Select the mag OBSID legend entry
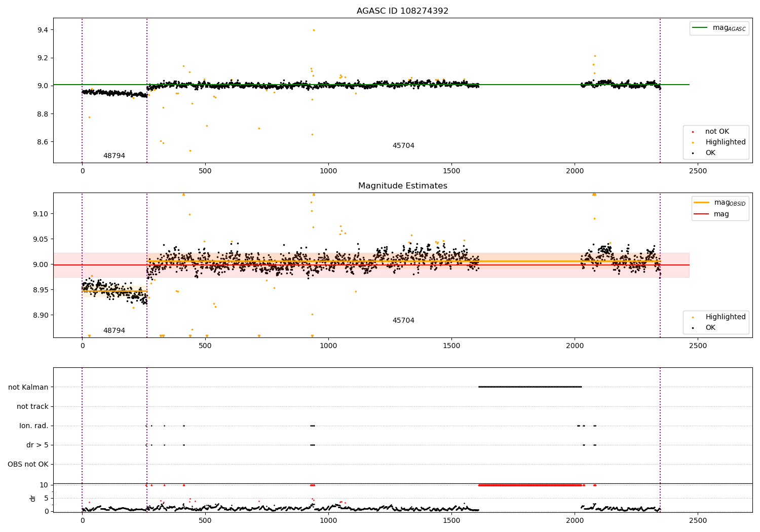Image resolution: width=760 pixels, height=532 pixels. click(720, 203)
